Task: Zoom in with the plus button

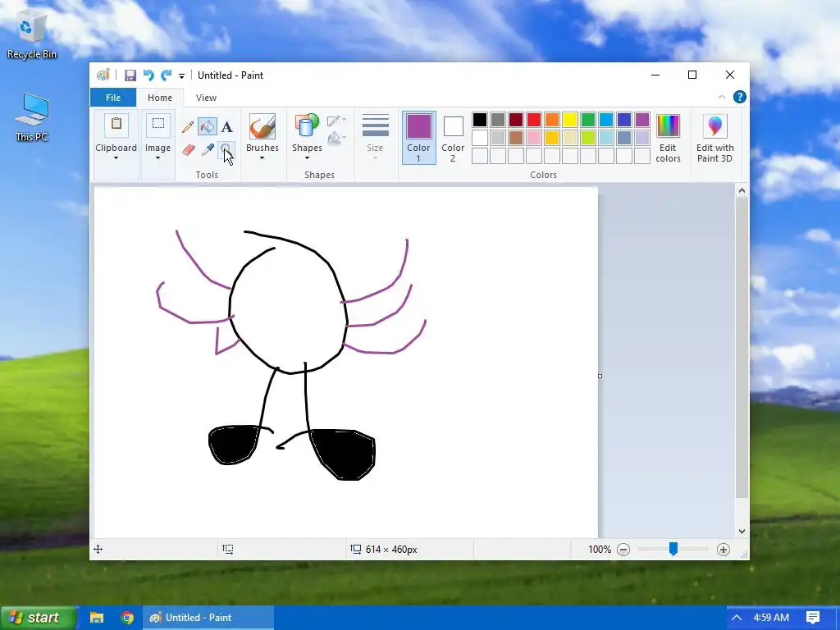Action: point(724,550)
